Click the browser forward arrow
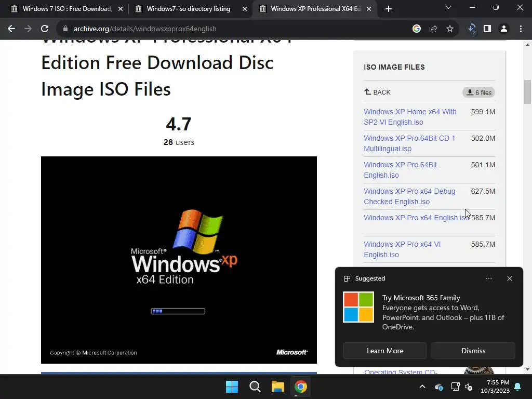Viewport: 532px width, 399px height. pyautogui.click(x=28, y=29)
